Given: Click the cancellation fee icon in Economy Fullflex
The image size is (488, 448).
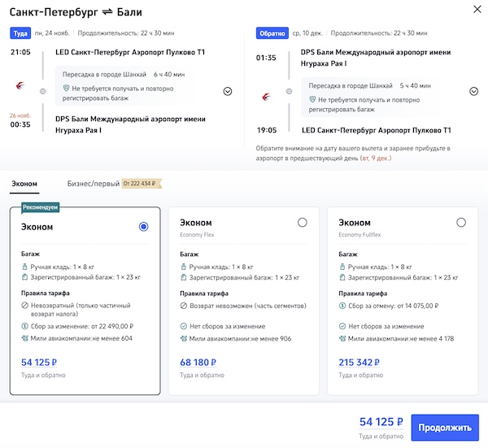Looking at the screenshot, I should 342,306.
